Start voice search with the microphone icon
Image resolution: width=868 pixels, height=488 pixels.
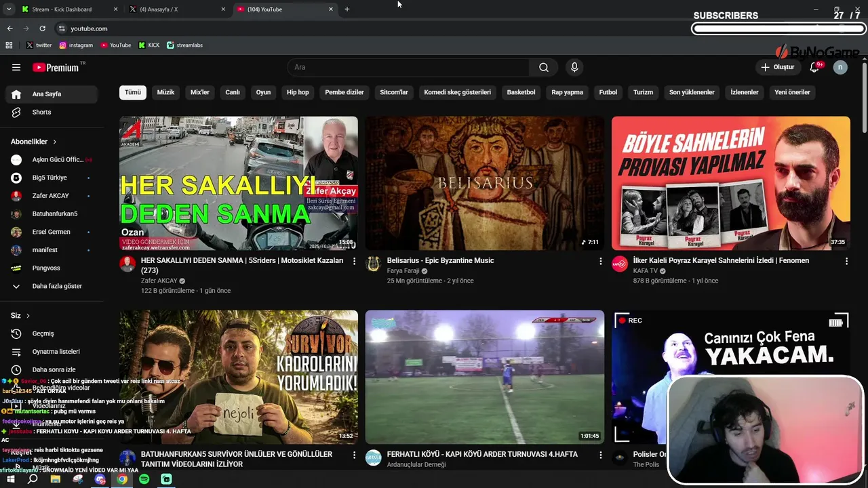click(x=574, y=67)
